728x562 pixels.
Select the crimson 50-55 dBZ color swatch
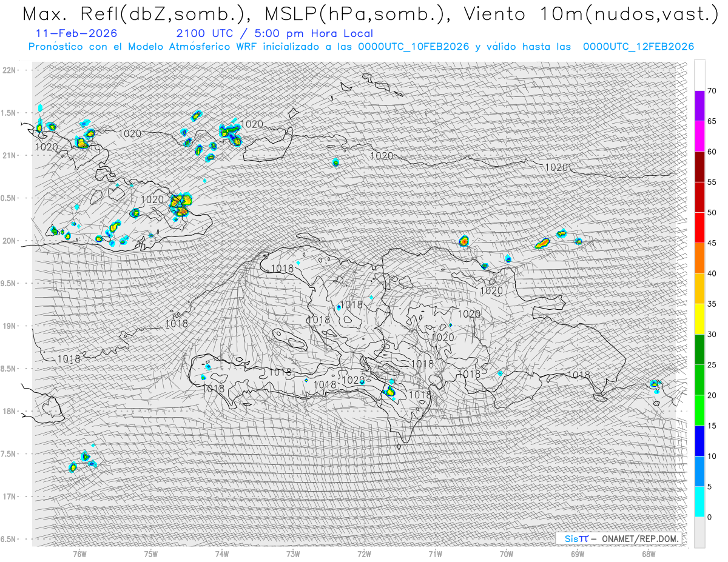click(699, 197)
